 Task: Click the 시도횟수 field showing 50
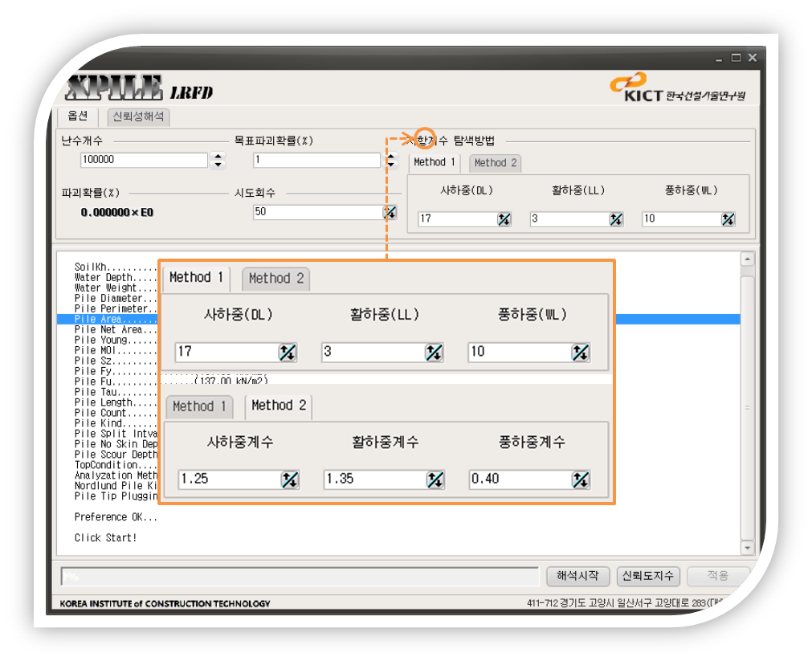(x=318, y=212)
